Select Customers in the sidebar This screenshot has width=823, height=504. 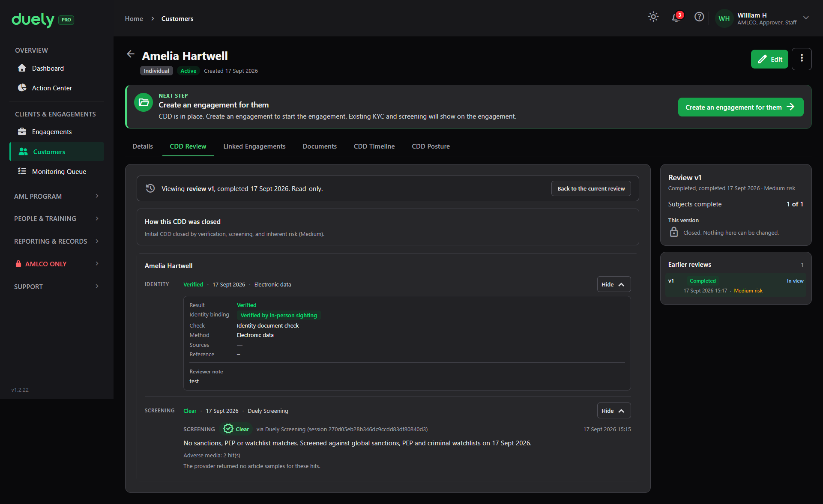pos(57,152)
